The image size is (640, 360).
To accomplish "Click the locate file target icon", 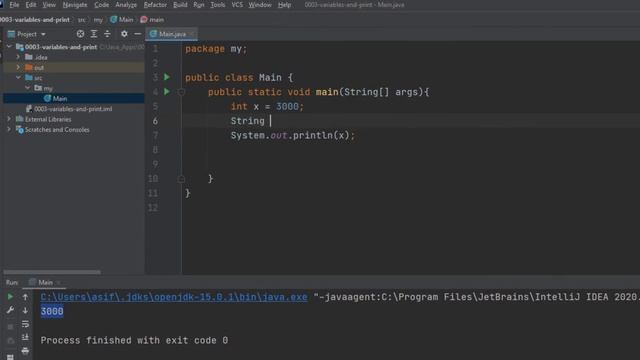I will tap(80, 34).
